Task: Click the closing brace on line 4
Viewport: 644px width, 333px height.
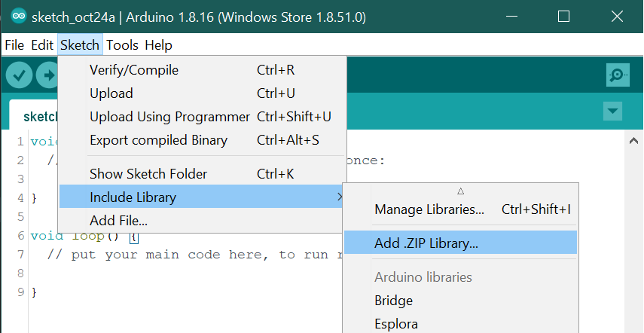Action: click(34, 198)
